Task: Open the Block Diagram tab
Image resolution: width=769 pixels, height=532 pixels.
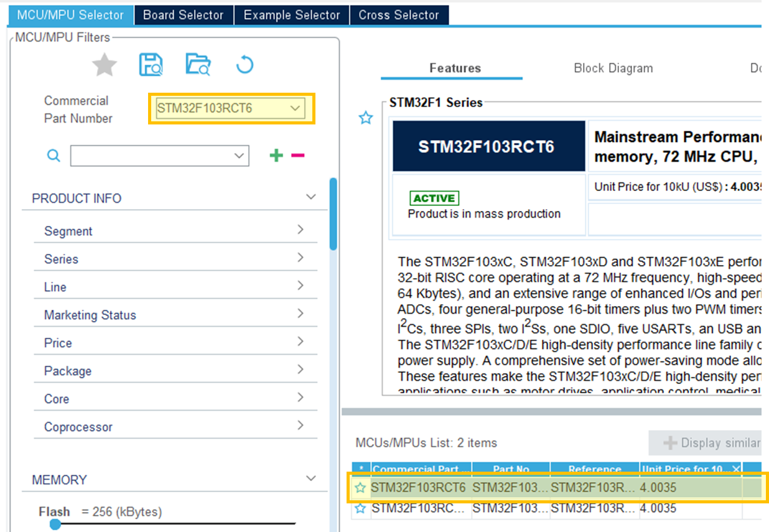Action: pos(613,68)
